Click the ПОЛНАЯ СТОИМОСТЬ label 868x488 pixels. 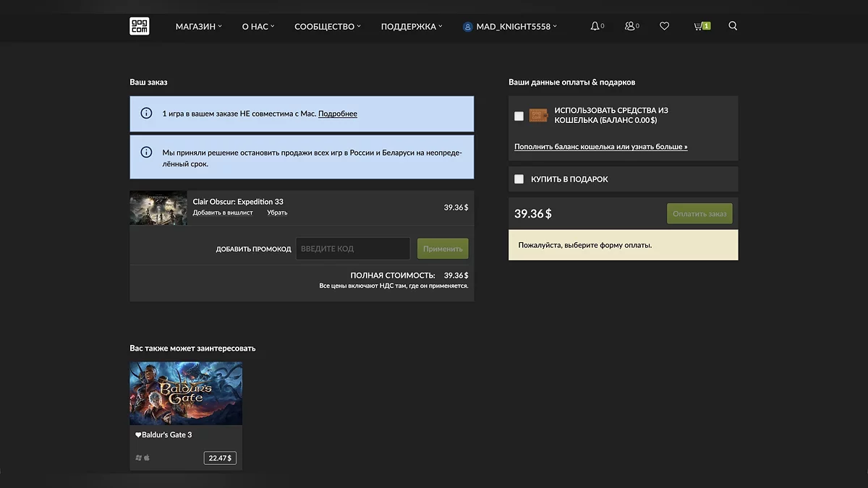click(x=393, y=275)
